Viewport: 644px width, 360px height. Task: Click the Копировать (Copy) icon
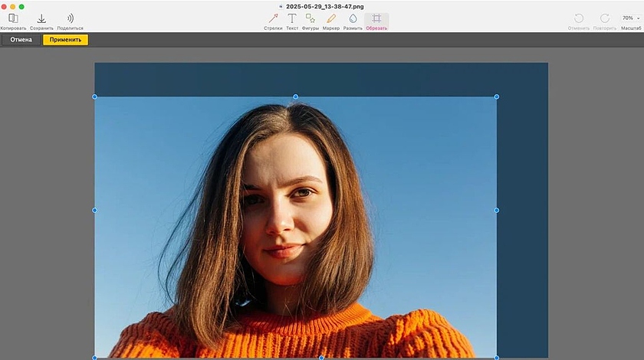[x=13, y=18]
